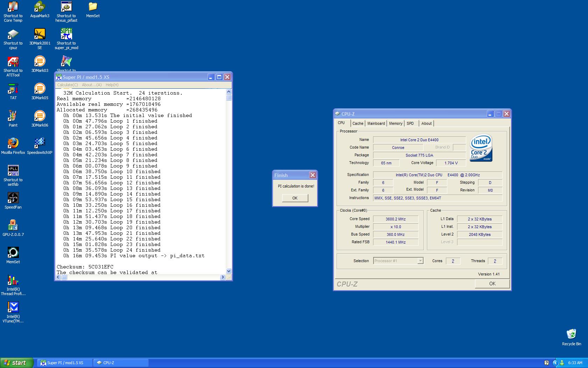The image size is (588, 368).
Task: Switch to the SPD tab in CPU-Z
Action: click(410, 123)
